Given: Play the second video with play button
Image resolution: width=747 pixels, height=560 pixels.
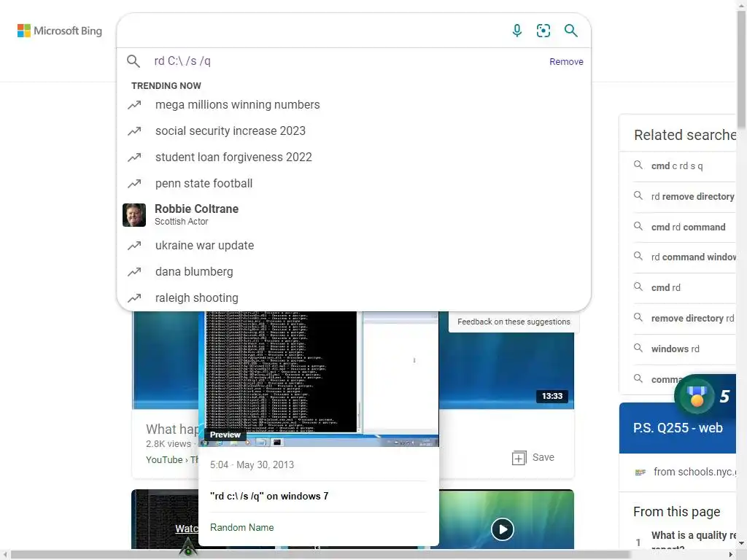Looking at the screenshot, I should tap(503, 529).
